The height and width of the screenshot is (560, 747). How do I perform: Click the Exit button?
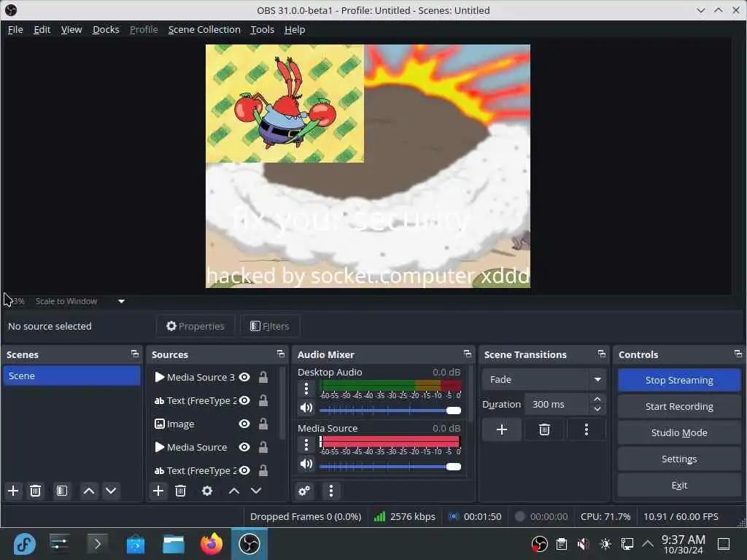pos(679,485)
